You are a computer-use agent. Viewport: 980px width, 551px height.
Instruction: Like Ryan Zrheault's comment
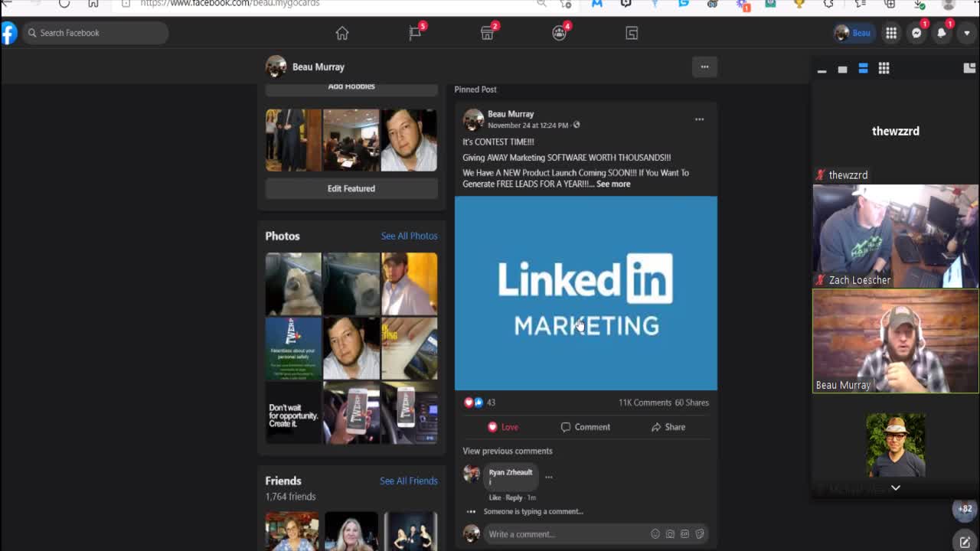495,497
